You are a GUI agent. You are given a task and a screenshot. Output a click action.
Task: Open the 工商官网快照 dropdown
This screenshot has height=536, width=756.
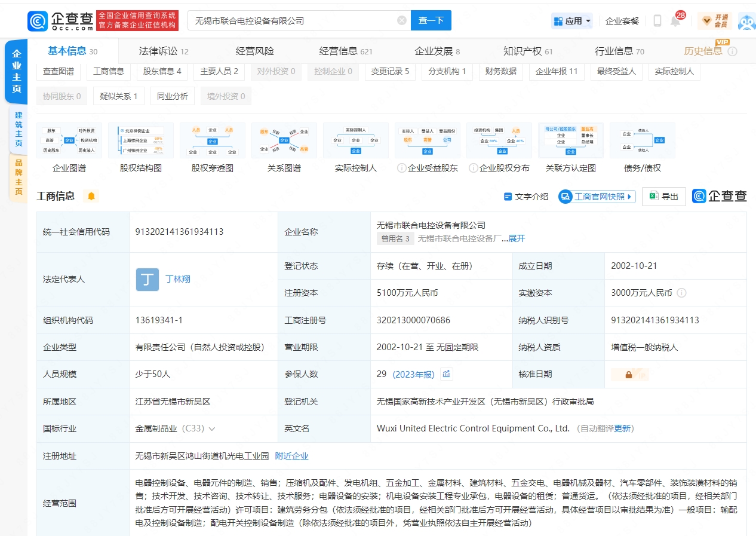tap(597, 197)
